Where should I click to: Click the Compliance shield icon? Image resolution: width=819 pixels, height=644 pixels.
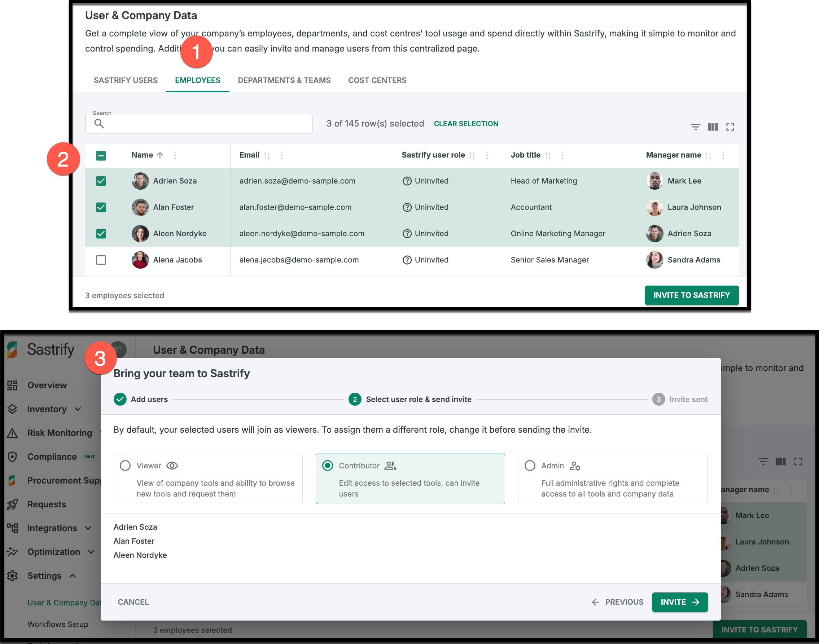pos(13,456)
